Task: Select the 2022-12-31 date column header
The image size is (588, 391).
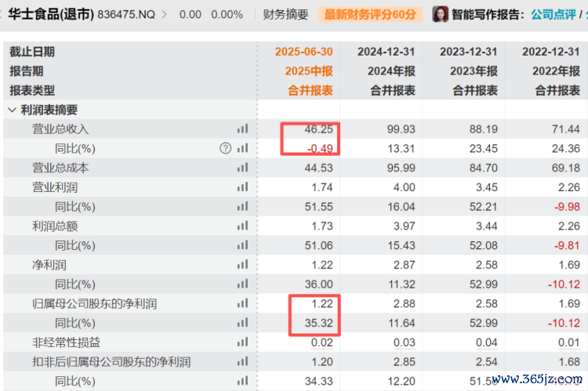Action: point(551,52)
